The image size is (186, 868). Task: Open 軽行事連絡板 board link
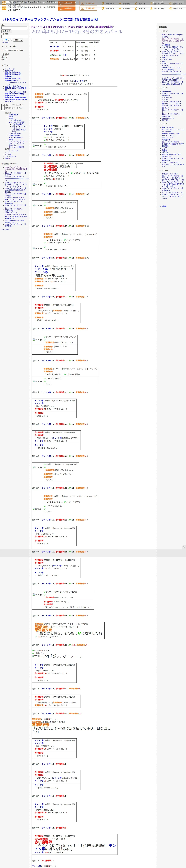point(13,115)
